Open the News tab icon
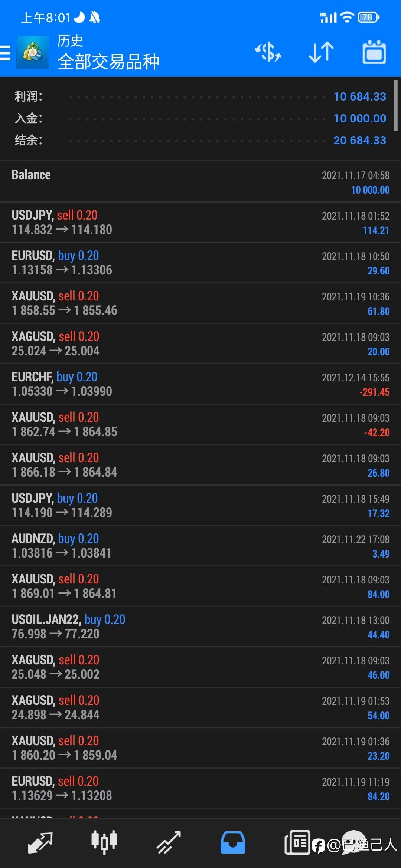 297,842
